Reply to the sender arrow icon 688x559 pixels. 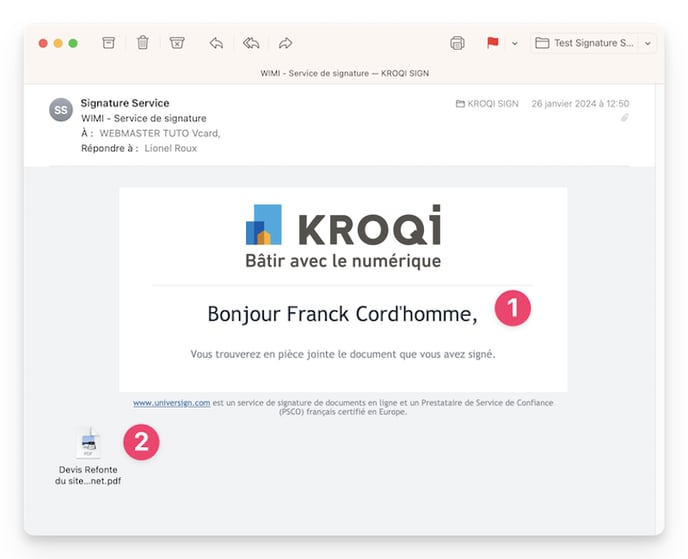[x=216, y=43]
